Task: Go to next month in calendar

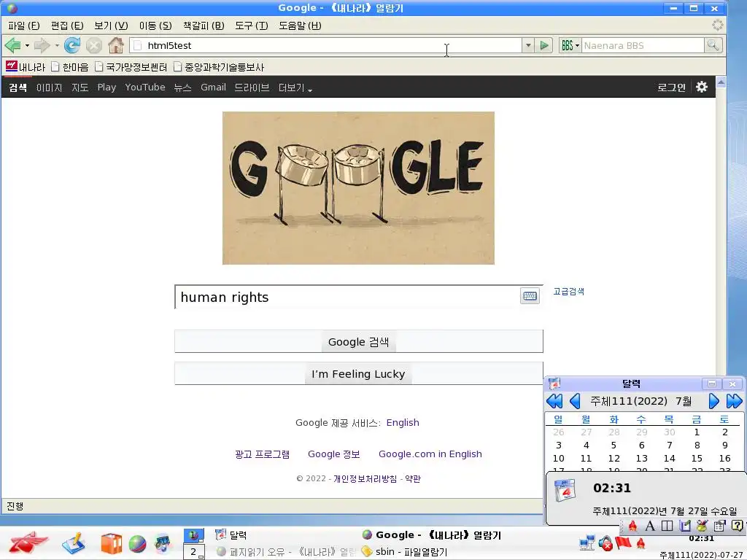Action: pyautogui.click(x=713, y=402)
